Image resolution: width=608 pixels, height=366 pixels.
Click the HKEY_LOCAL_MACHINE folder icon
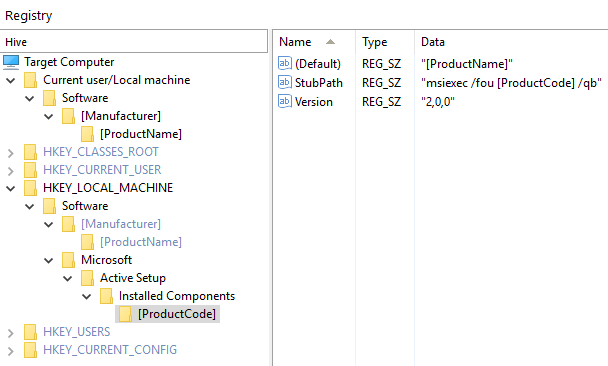click(30, 188)
